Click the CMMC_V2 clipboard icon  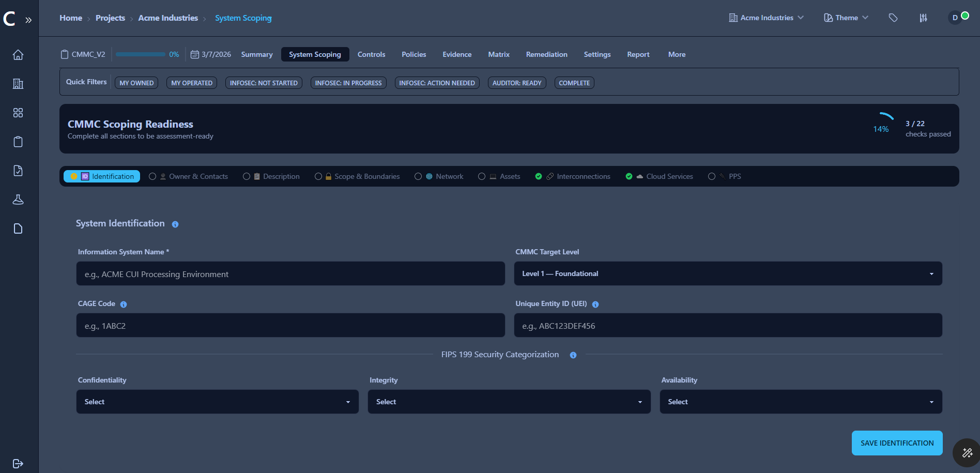[65, 54]
